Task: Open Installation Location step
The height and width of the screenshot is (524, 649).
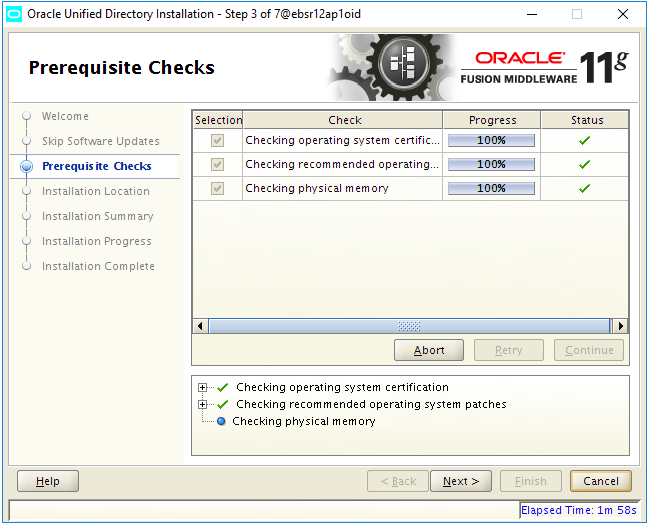Action: (96, 191)
